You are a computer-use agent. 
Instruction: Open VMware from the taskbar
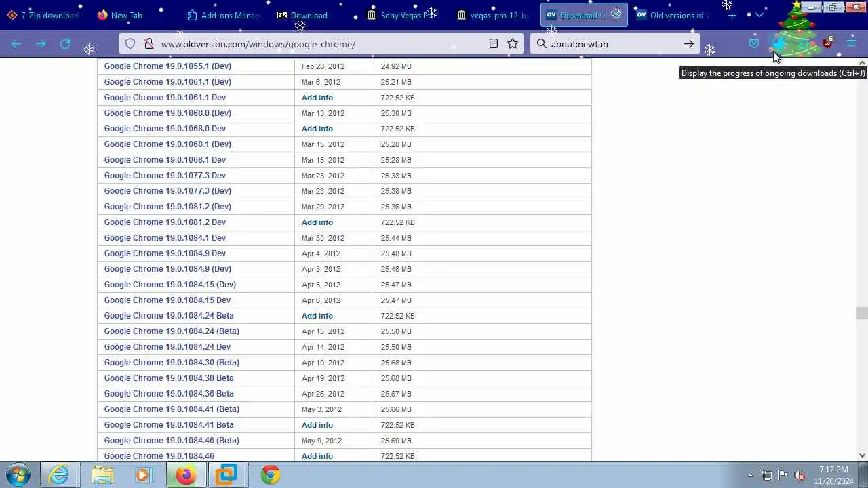[x=226, y=475]
